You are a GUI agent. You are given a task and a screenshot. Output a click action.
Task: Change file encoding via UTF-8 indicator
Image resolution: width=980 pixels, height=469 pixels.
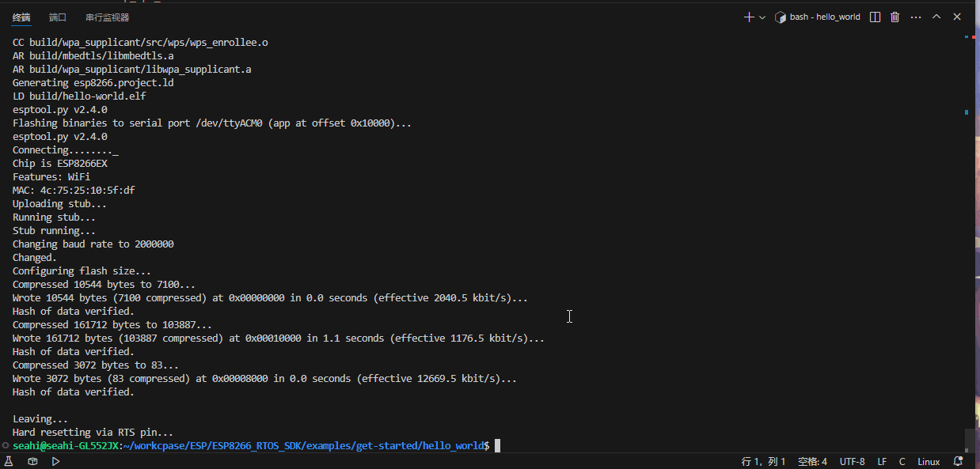(x=852, y=461)
